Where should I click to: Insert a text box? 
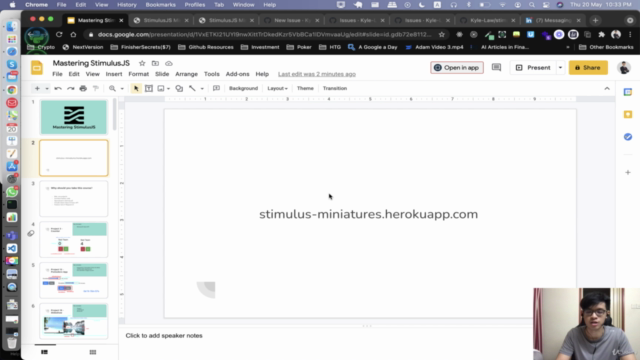(x=149, y=88)
